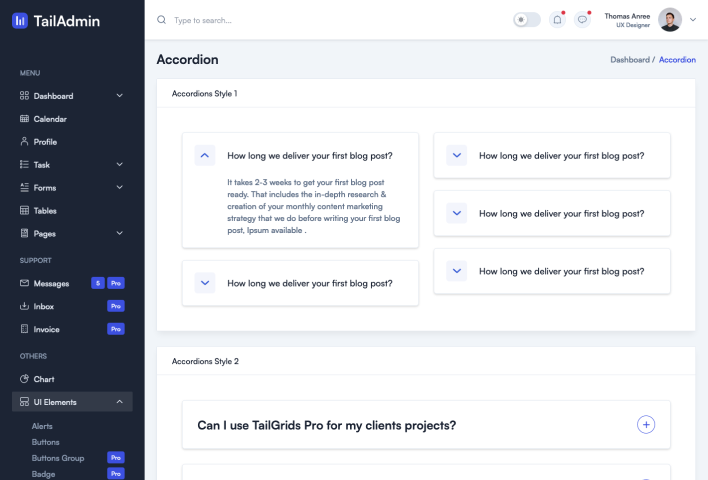
Task: Click the Profile icon in sidebar
Action: click(25, 142)
